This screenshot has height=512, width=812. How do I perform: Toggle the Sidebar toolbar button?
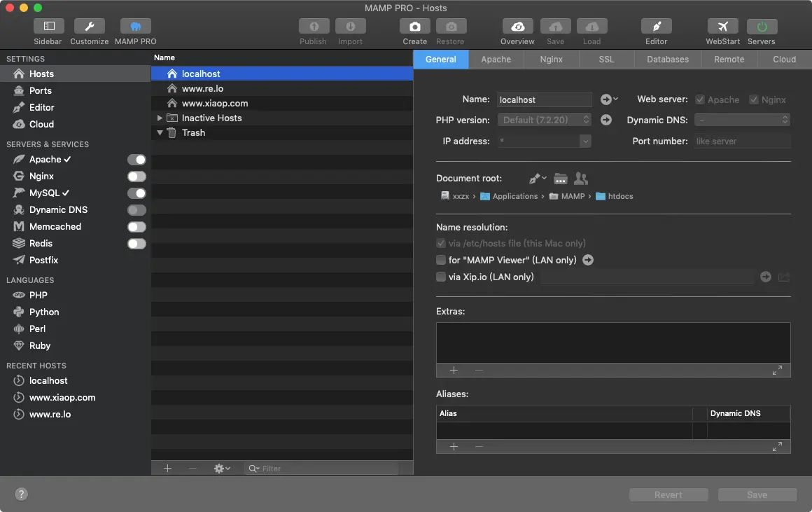pyautogui.click(x=49, y=26)
